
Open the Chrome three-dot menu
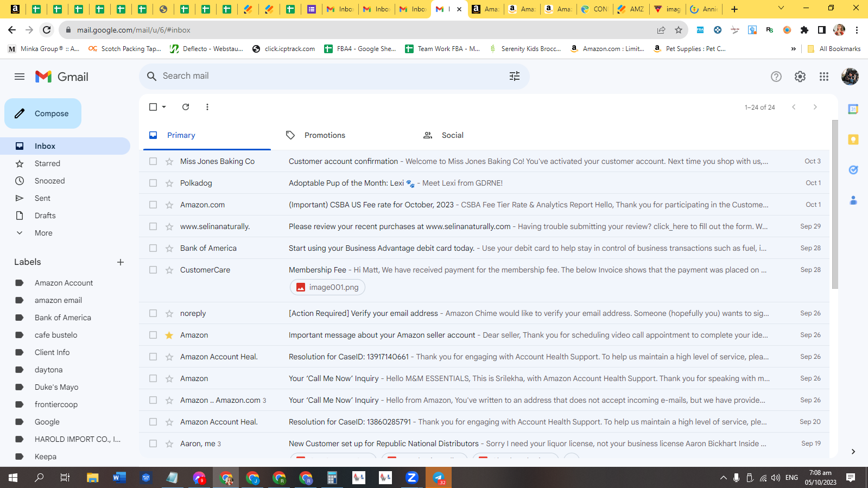tap(857, 30)
